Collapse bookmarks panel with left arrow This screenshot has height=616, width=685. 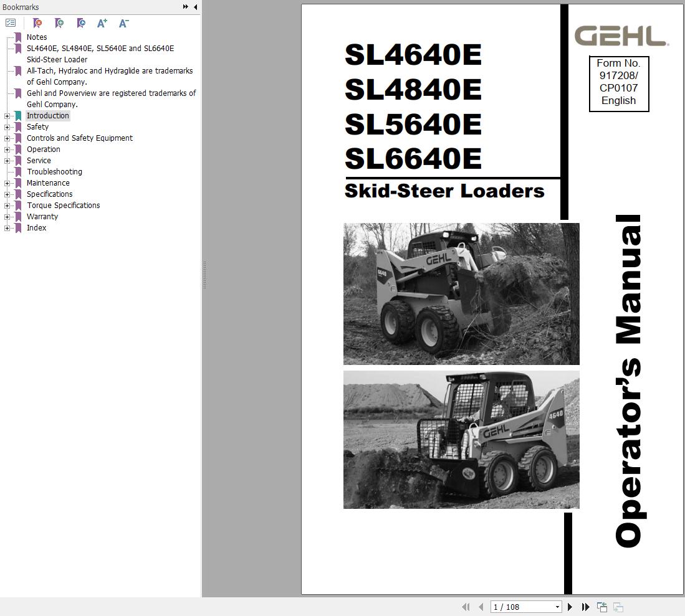coord(195,7)
